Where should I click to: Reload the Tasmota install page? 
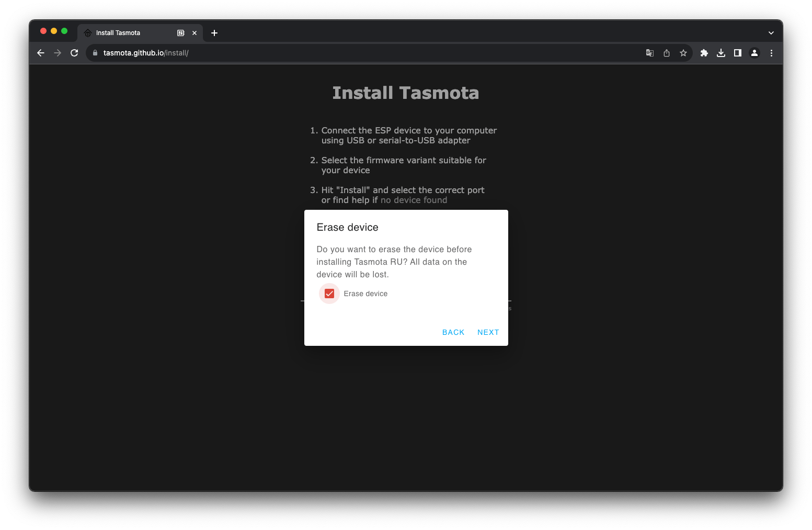[74, 53]
